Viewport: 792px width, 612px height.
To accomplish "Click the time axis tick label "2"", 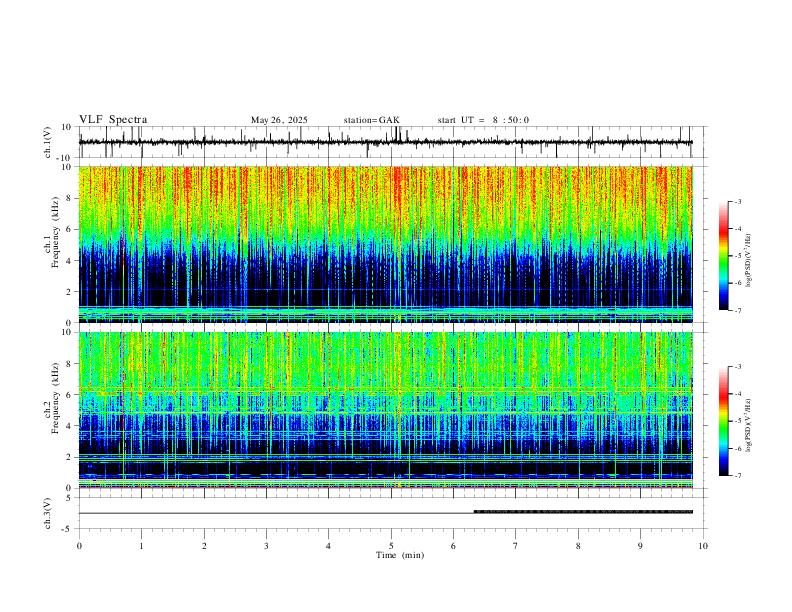I will (204, 546).
